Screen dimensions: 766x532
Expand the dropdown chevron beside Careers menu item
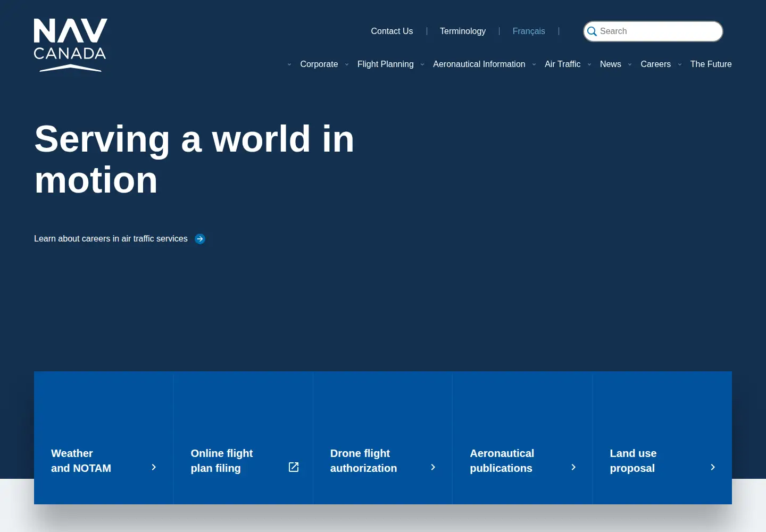[x=630, y=64]
